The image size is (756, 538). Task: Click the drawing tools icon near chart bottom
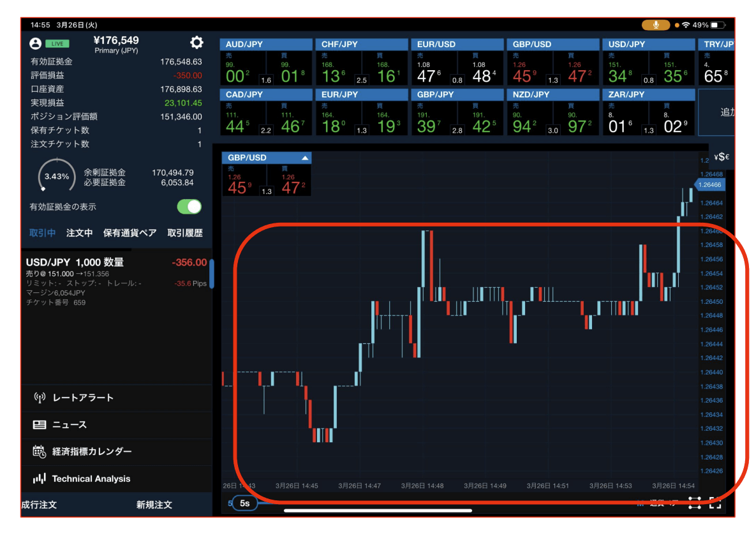(x=695, y=502)
